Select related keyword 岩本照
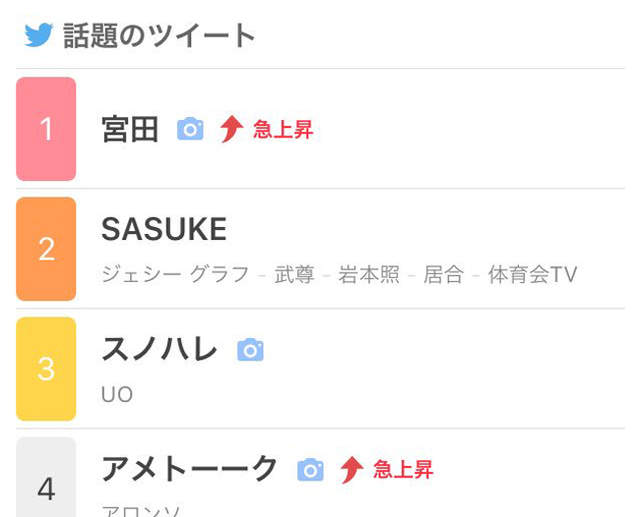Image resolution: width=640 pixels, height=517 pixels. tap(369, 274)
